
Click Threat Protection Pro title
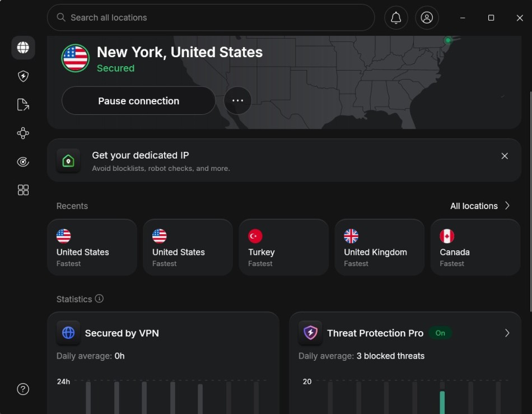tap(375, 333)
